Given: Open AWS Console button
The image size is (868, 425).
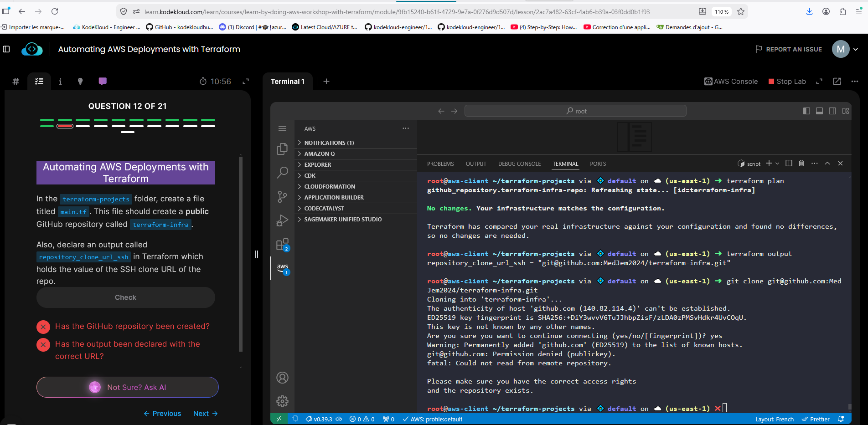Looking at the screenshot, I should [731, 82].
